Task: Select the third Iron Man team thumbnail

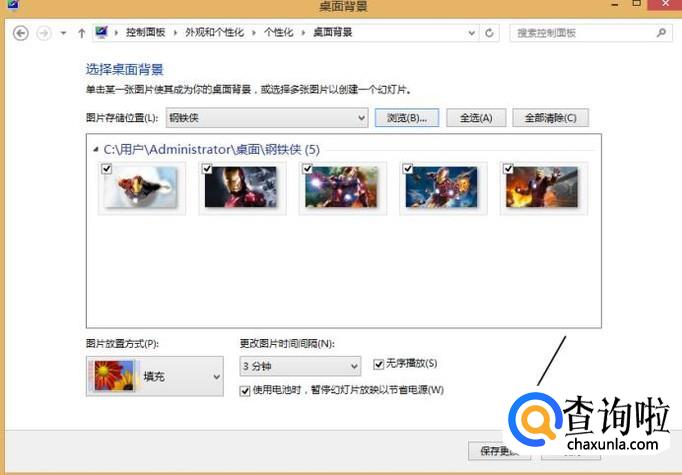Action: [x=342, y=187]
